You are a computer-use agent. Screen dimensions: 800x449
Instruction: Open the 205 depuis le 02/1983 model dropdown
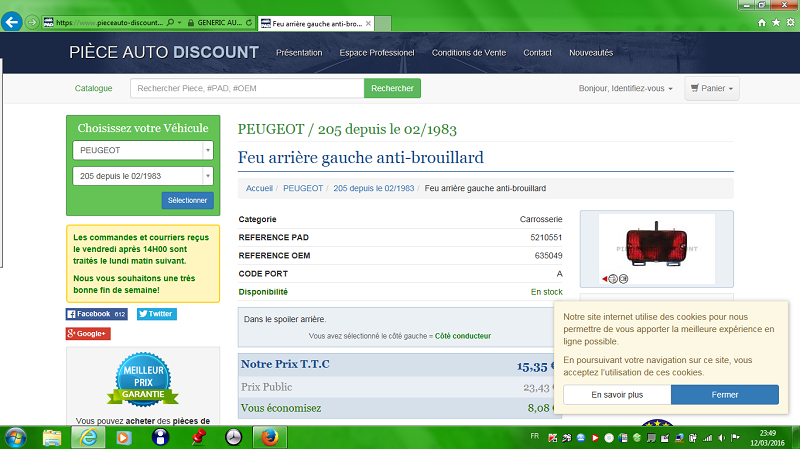[143, 176]
